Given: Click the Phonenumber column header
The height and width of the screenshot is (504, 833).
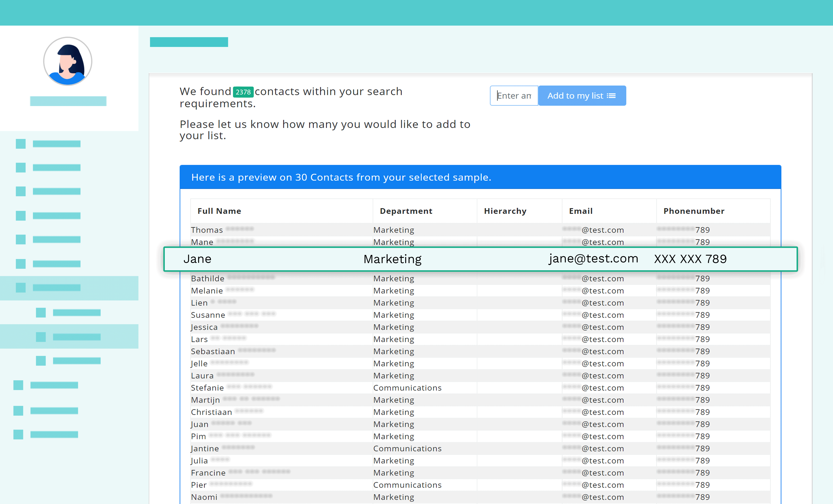Looking at the screenshot, I should [694, 211].
